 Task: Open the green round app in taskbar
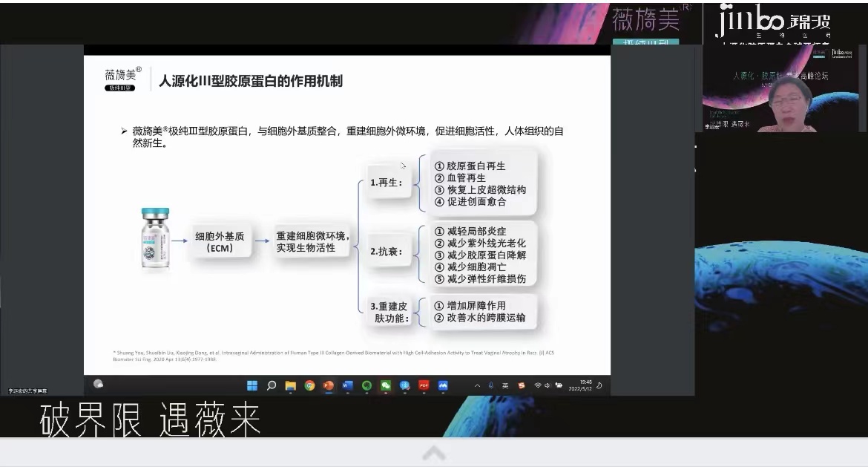tap(366, 385)
